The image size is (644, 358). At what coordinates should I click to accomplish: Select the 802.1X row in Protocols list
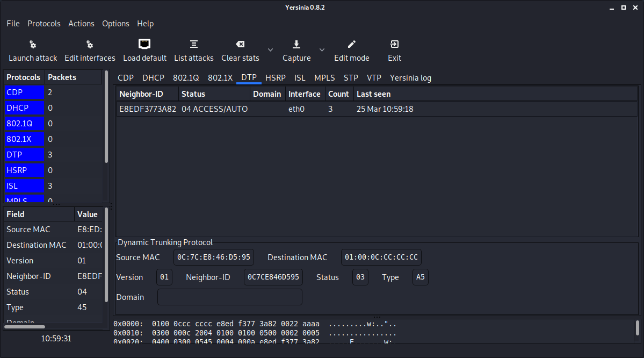pyautogui.click(x=53, y=139)
